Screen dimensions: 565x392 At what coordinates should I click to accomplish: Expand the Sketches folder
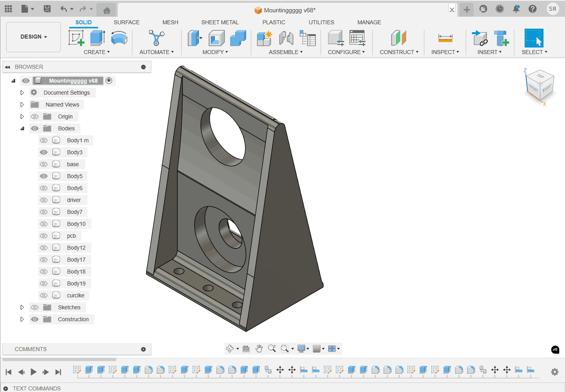click(22, 307)
